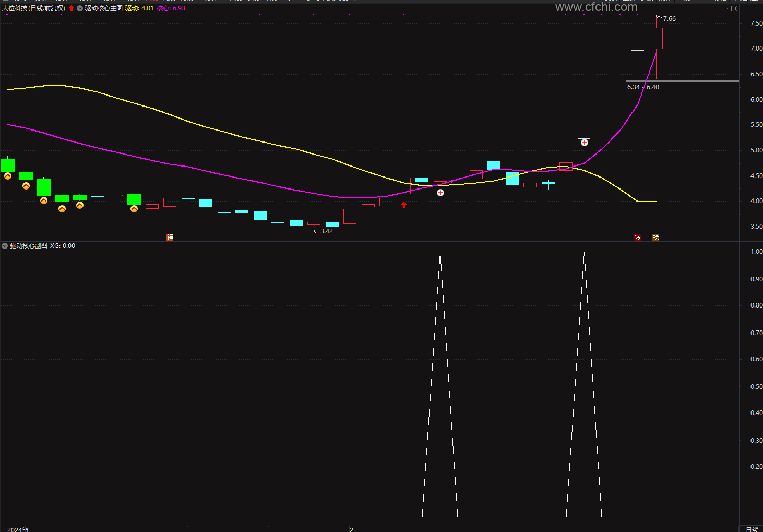The image size is (763, 532).
Task: Click the first orange chevron signal icon
Action: pos(8,176)
